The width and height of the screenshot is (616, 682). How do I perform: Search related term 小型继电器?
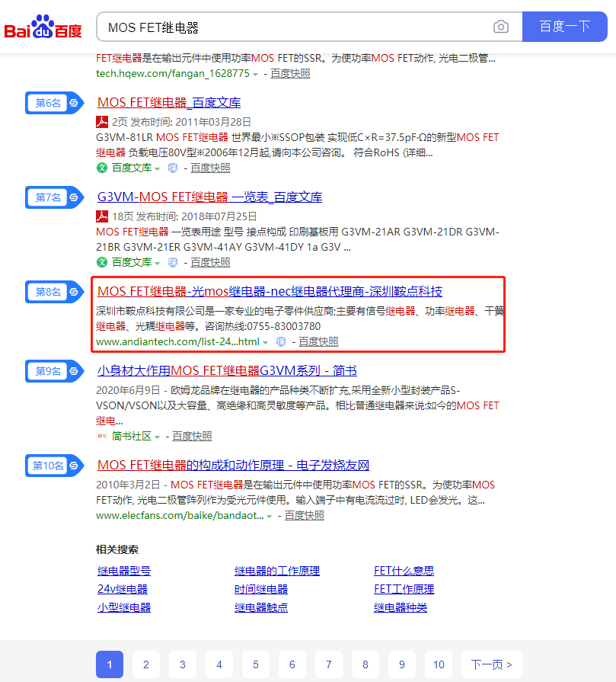124,607
